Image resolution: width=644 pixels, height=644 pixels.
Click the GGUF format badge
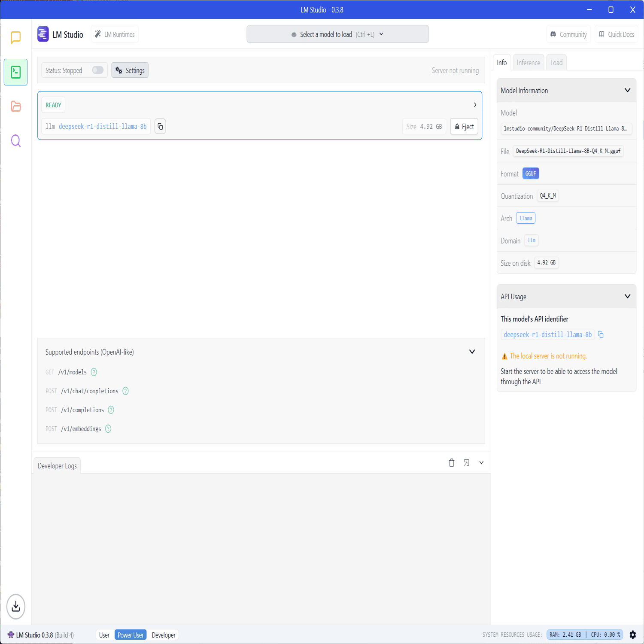pos(531,173)
